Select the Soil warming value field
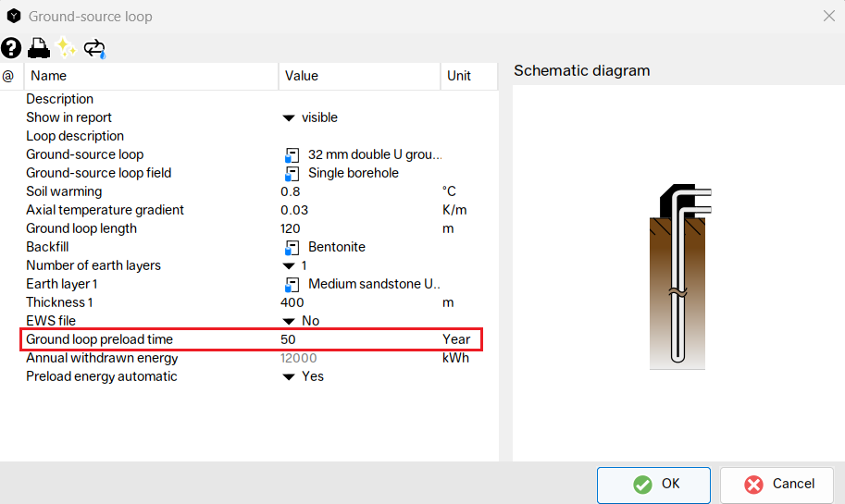845x504 pixels. (359, 191)
